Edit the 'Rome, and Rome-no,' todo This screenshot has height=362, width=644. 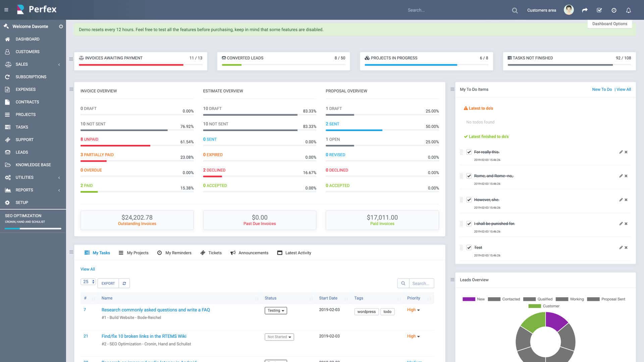click(621, 176)
